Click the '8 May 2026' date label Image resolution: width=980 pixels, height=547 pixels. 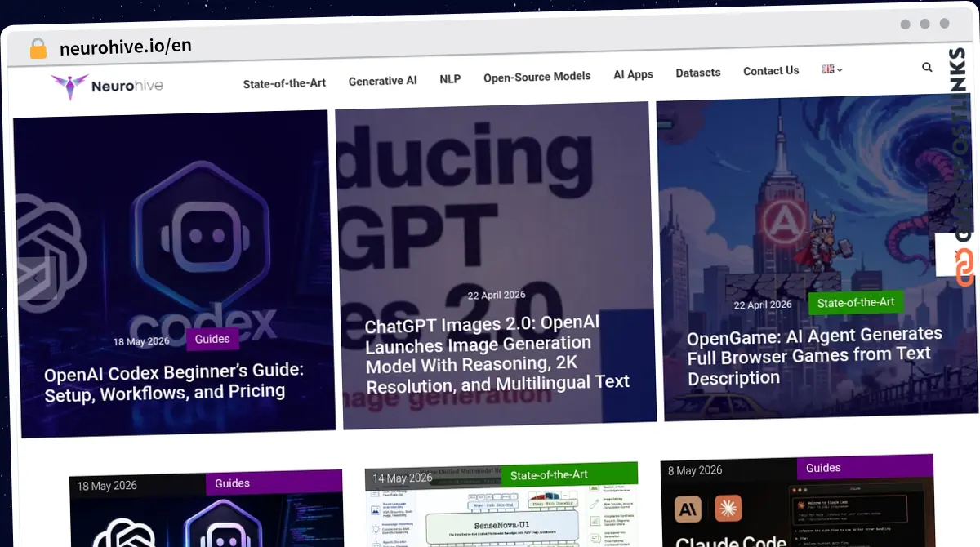(x=695, y=471)
